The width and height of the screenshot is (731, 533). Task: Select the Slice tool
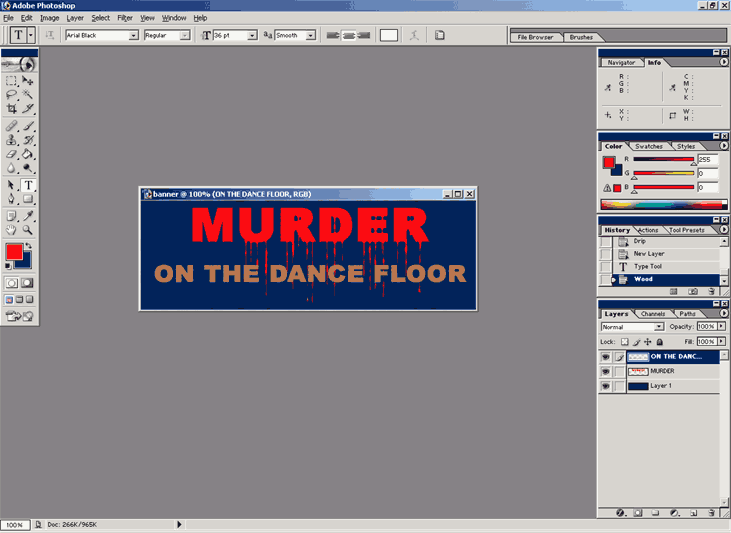tap(28, 109)
